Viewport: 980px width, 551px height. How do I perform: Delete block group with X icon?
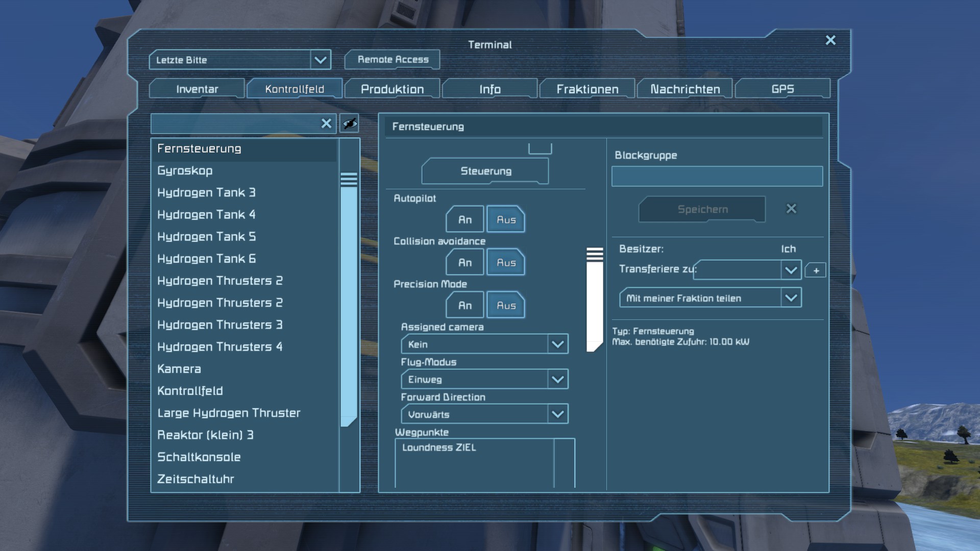coord(791,209)
